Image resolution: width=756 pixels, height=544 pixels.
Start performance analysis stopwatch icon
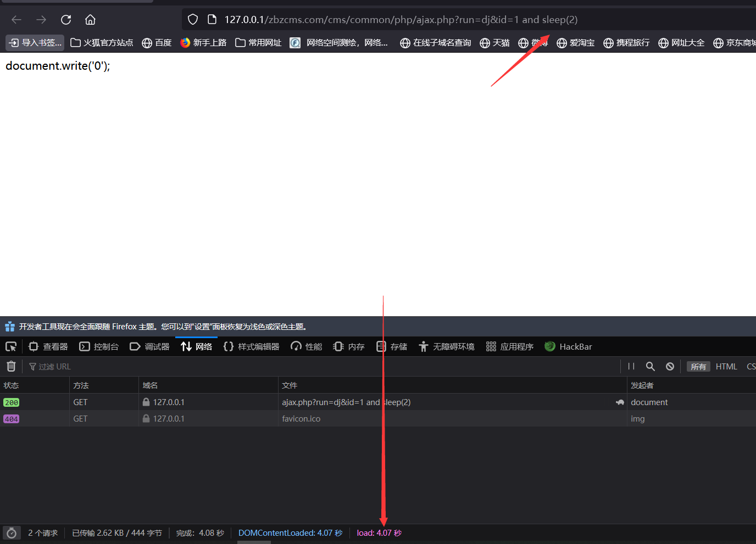pos(12,533)
